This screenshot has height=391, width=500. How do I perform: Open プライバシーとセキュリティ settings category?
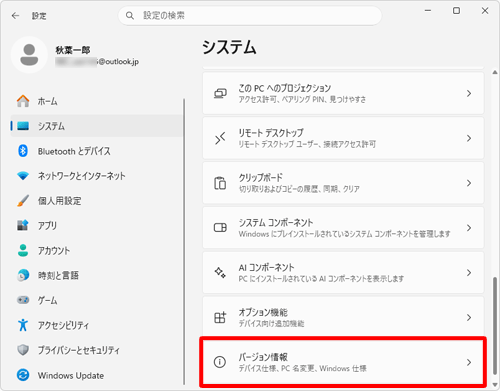[x=97, y=350]
